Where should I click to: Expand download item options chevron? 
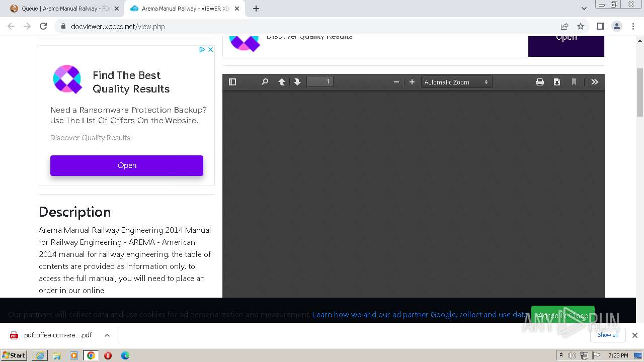[x=107, y=335]
